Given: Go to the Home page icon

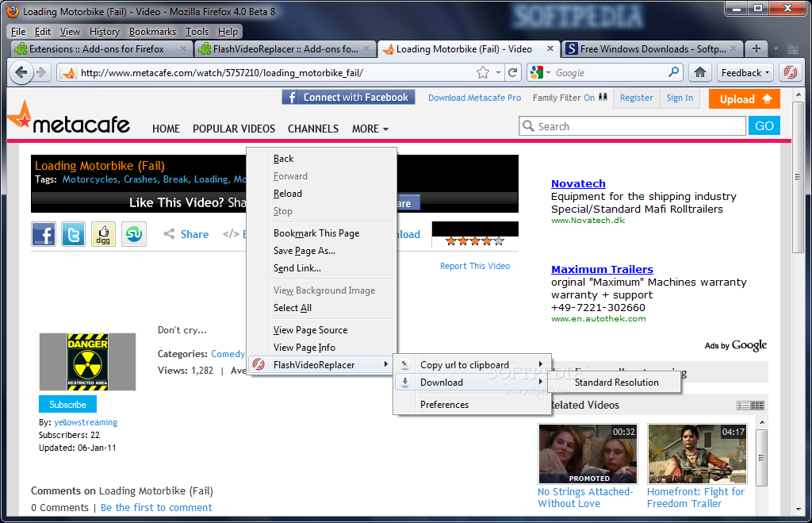Looking at the screenshot, I should tap(700, 72).
